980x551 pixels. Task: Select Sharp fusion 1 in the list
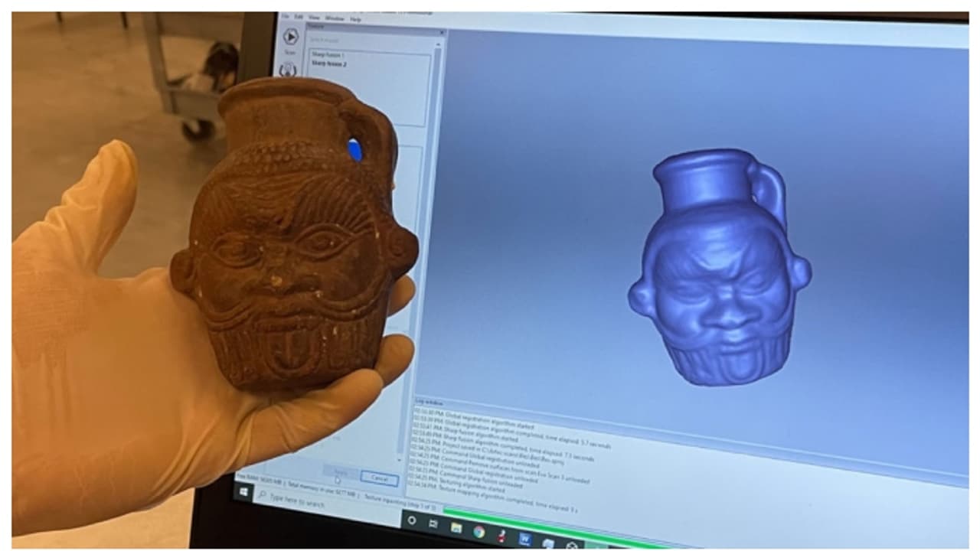coord(328,56)
